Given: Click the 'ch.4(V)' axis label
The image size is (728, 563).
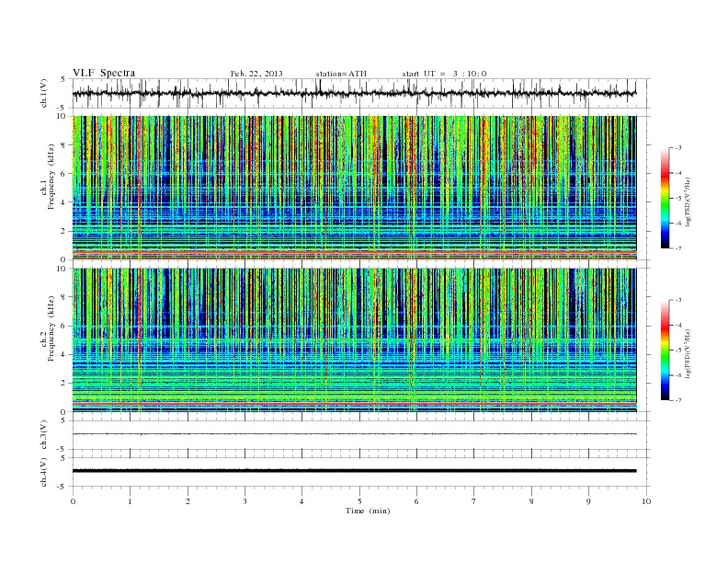Looking at the screenshot, I should (x=44, y=472).
